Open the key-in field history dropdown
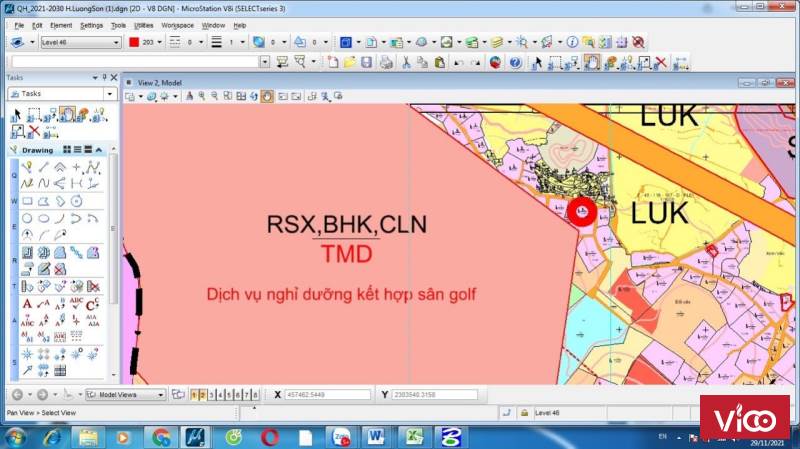 pos(264,62)
